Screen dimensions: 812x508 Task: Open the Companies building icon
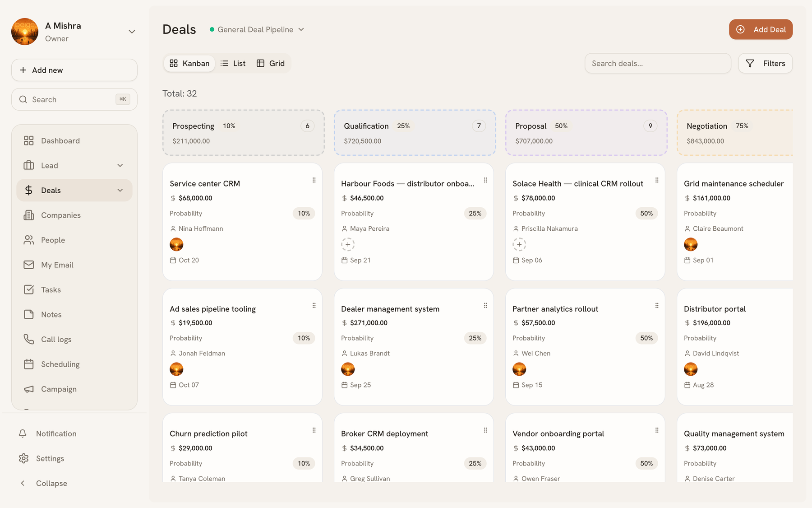click(29, 215)
